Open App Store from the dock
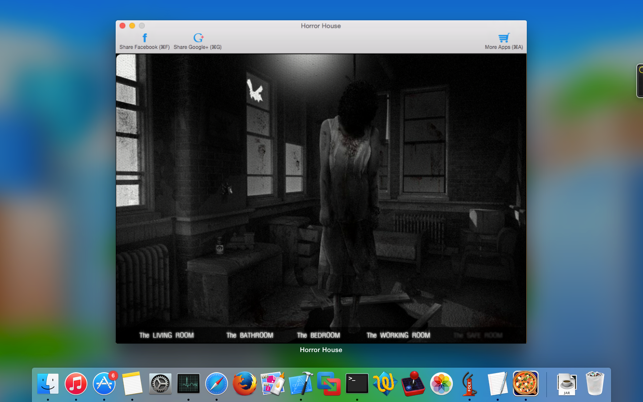The height and width of the screenshot is (402, 643). pyautogui.click(x=104, y=384)
